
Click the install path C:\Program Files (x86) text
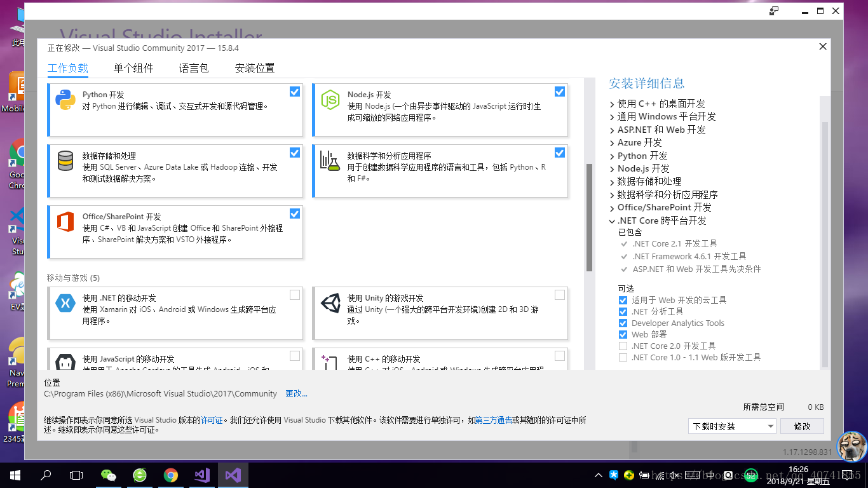tap(160, 394)
